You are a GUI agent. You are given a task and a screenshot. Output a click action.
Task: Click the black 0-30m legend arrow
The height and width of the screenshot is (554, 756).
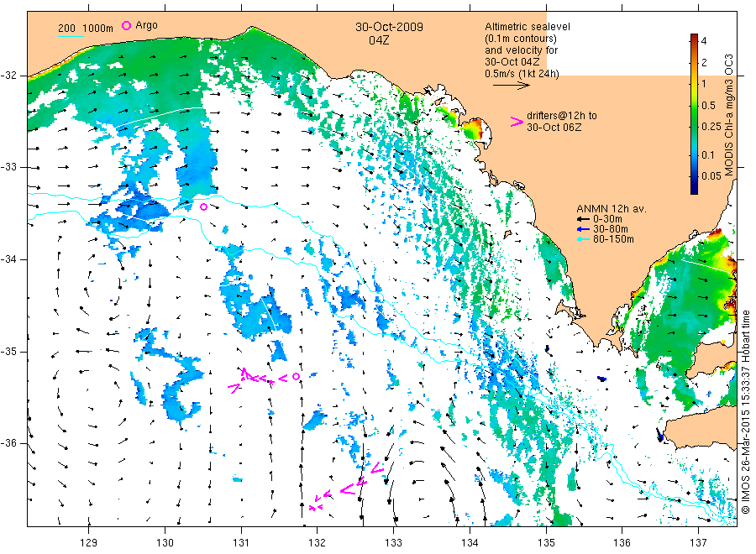coord(584,219)
